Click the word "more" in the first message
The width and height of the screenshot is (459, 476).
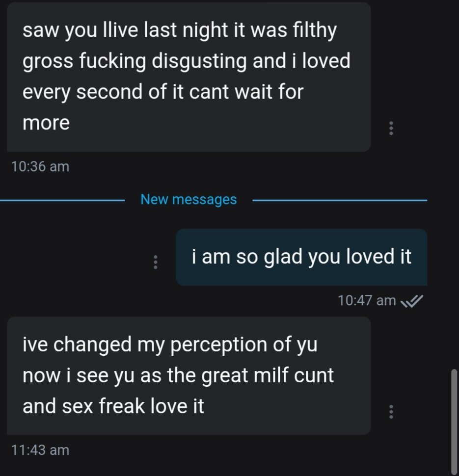pyautogui.click(x=46, y=122)
